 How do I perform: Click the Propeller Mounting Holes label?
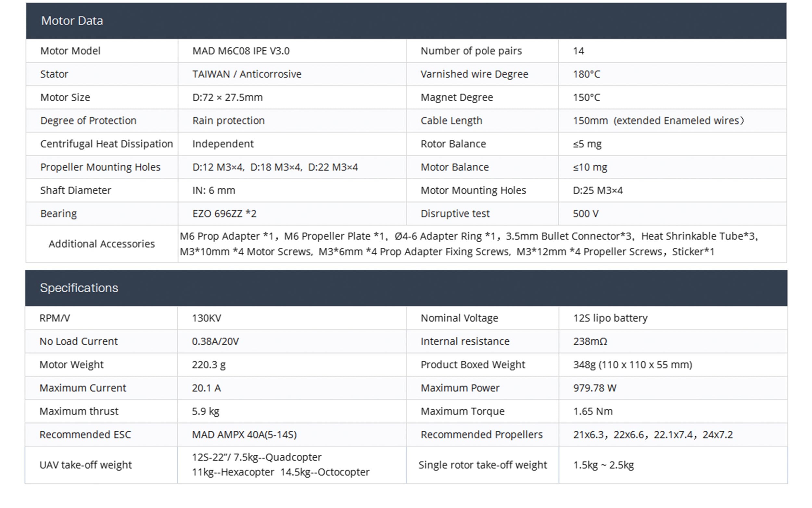point(100,167)
